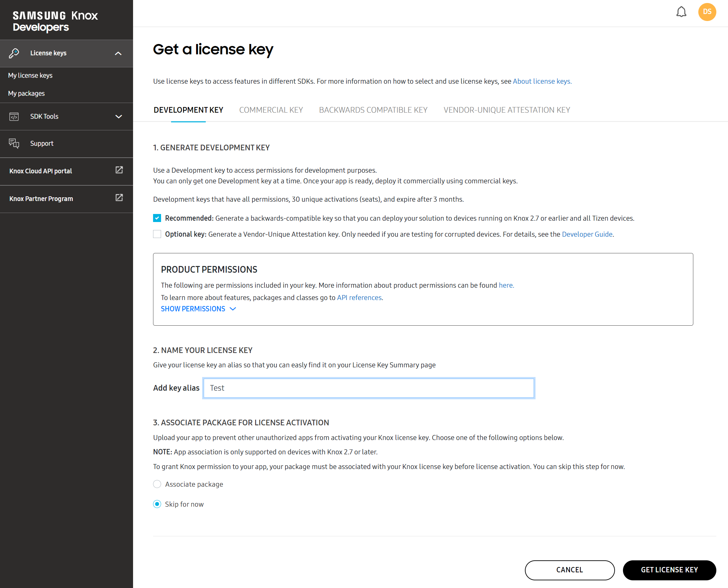Open the notification bell
The image size is (728, 588).
click(x=681, y=12)
